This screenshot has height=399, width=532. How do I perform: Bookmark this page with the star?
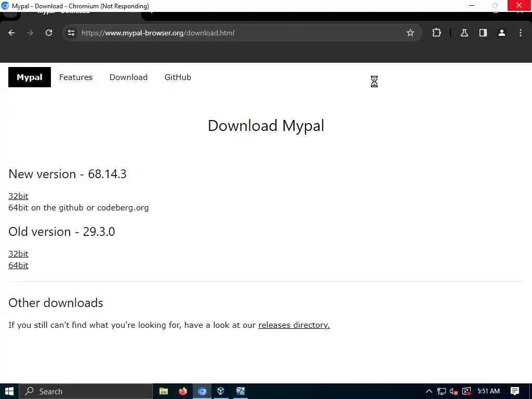[410, 33]
